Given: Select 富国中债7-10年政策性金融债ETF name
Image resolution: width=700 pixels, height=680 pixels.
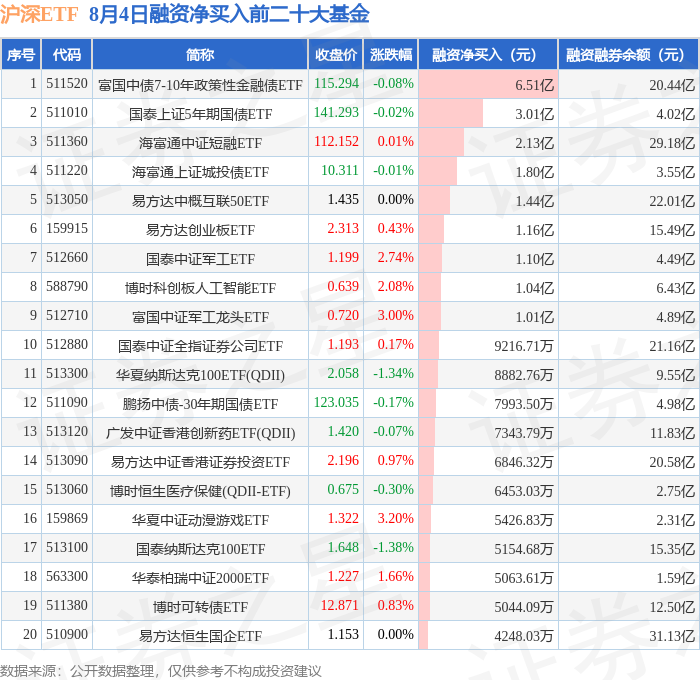Looking at the screenshot, I should [x=200, y=85].
